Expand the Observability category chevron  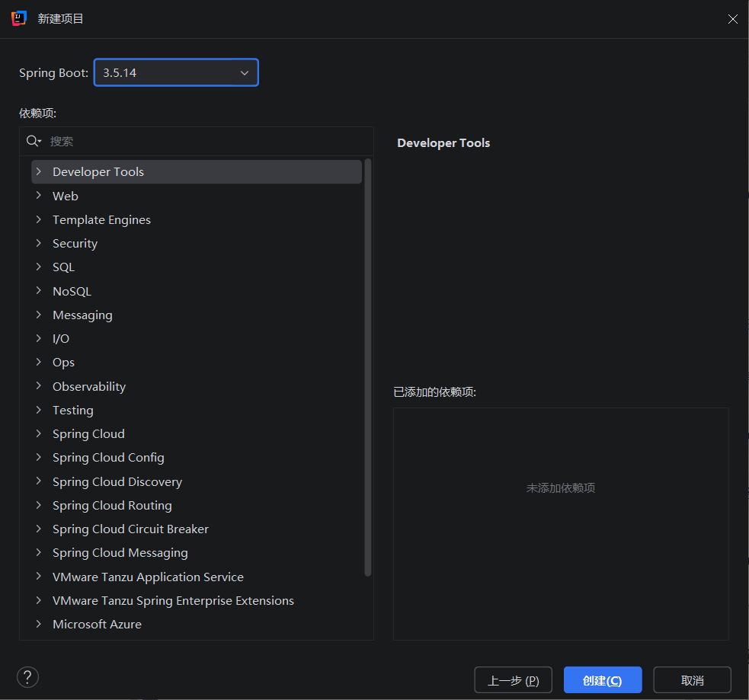click(39, 386)
